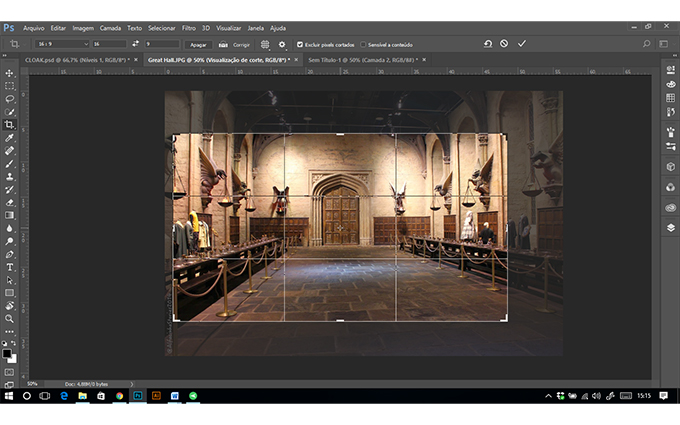
Task: Select the Blur tool
Action: click(x=9, y=228)
